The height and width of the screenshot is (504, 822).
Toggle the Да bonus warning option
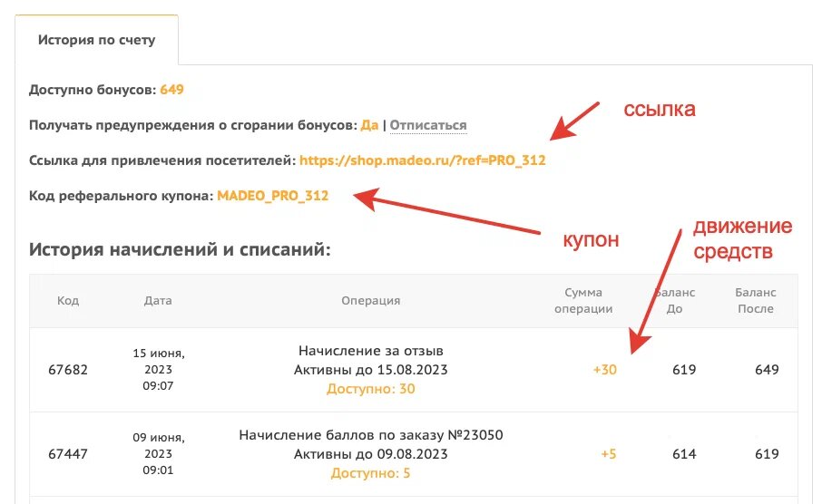[369, 125]
